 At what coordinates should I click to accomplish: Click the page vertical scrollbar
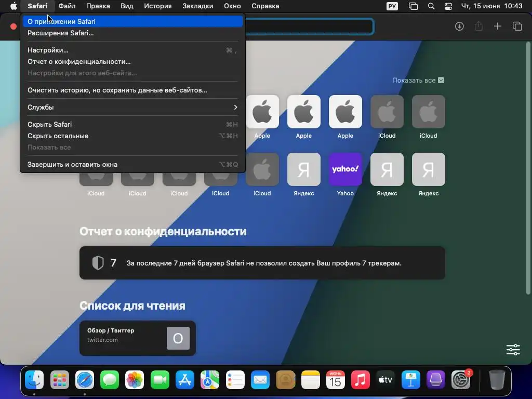pyautogui.click(x=528, y=168)
